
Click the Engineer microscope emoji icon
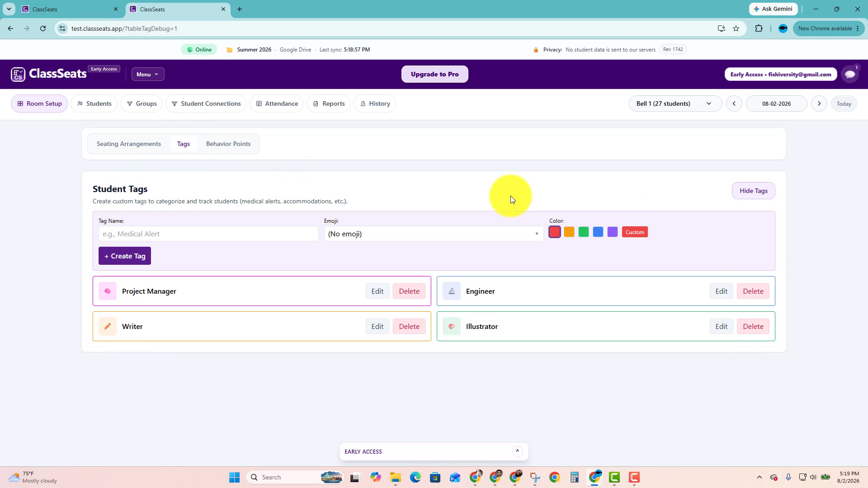[452, 291]
